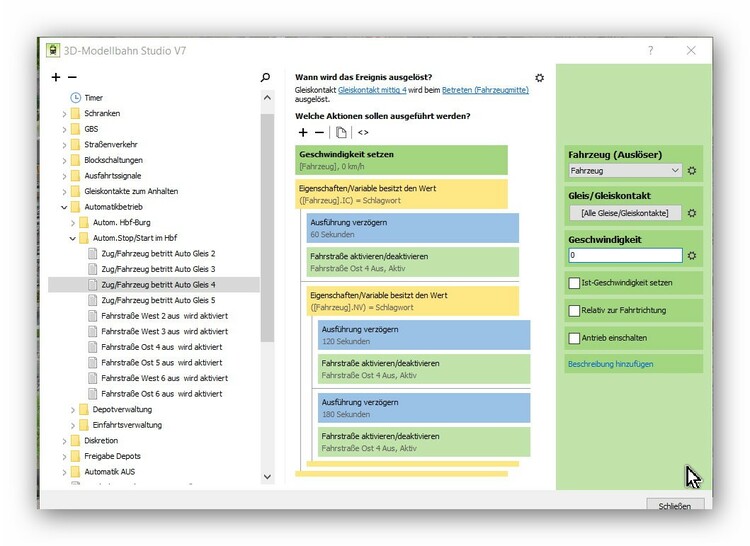Expand the Schranken folder
750x546 pixels.
(64, 114)
